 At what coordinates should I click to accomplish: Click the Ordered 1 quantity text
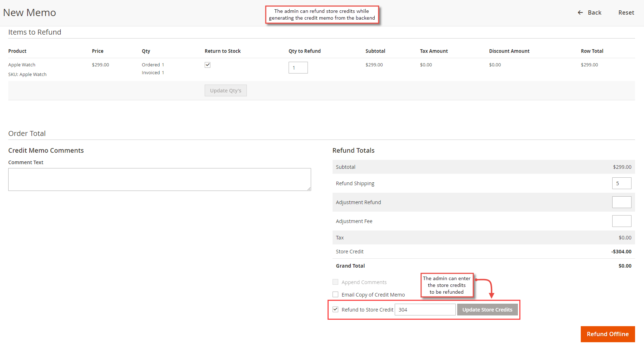[x=153, y=65]
